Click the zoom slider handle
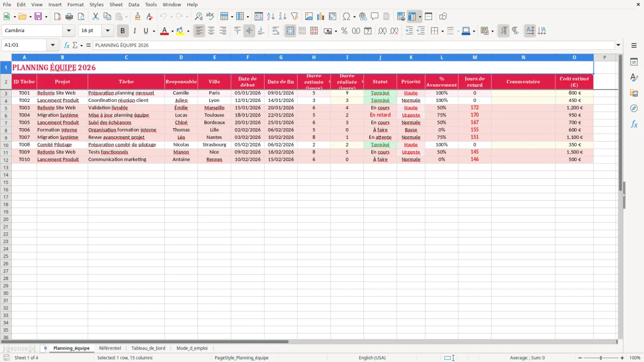Screen dimensions: 644x362 coord(601,358)
